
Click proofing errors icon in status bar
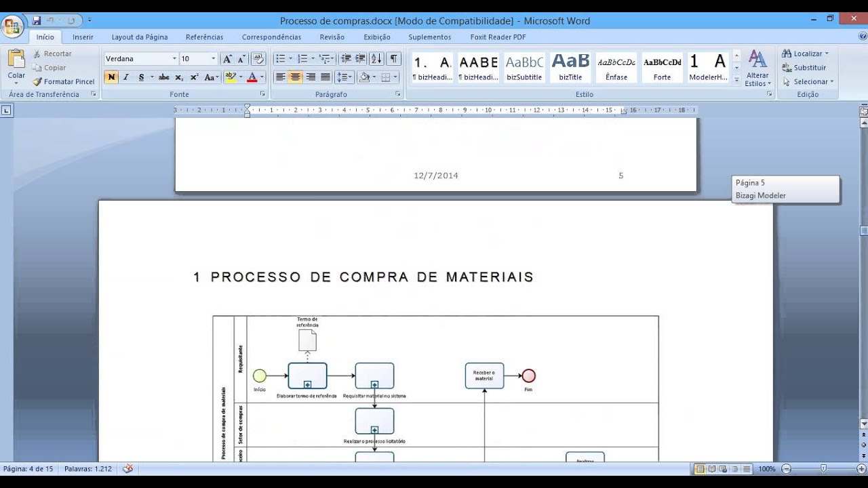127,468
